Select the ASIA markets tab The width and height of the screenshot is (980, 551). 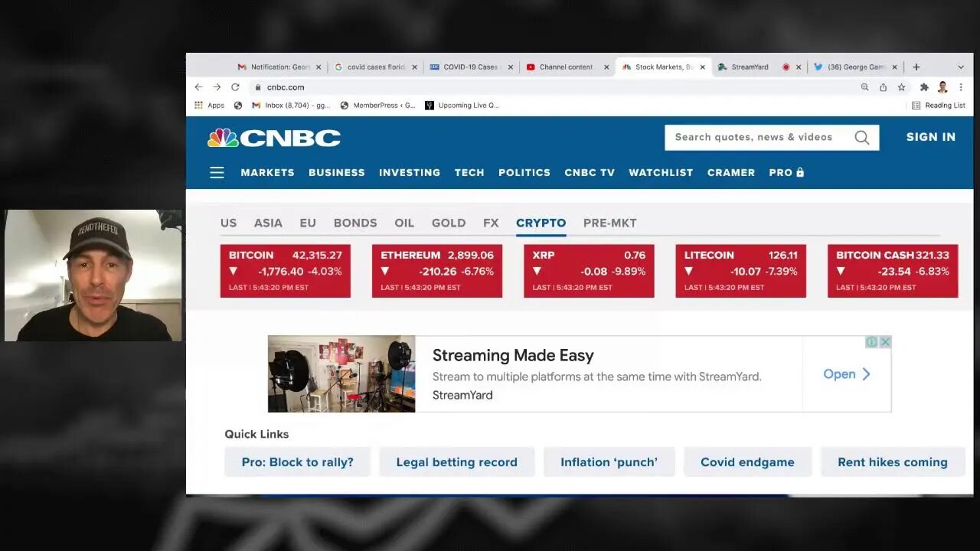(268, 223)
